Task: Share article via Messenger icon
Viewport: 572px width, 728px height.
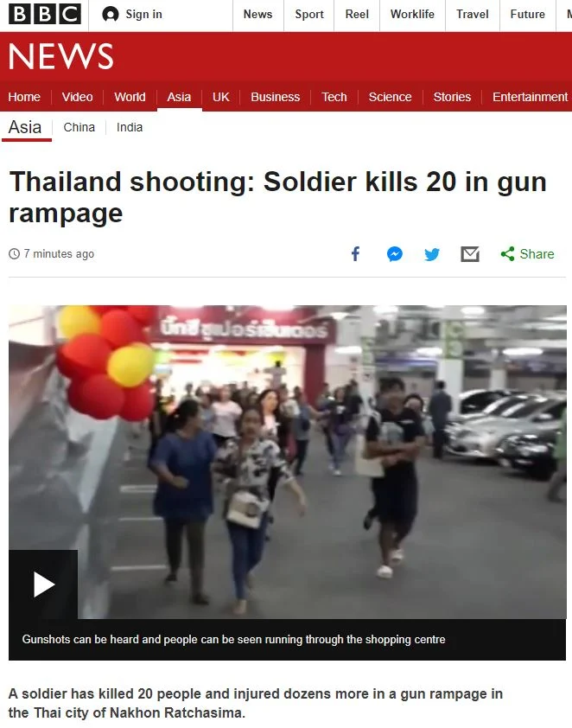Action: (395, 254)
